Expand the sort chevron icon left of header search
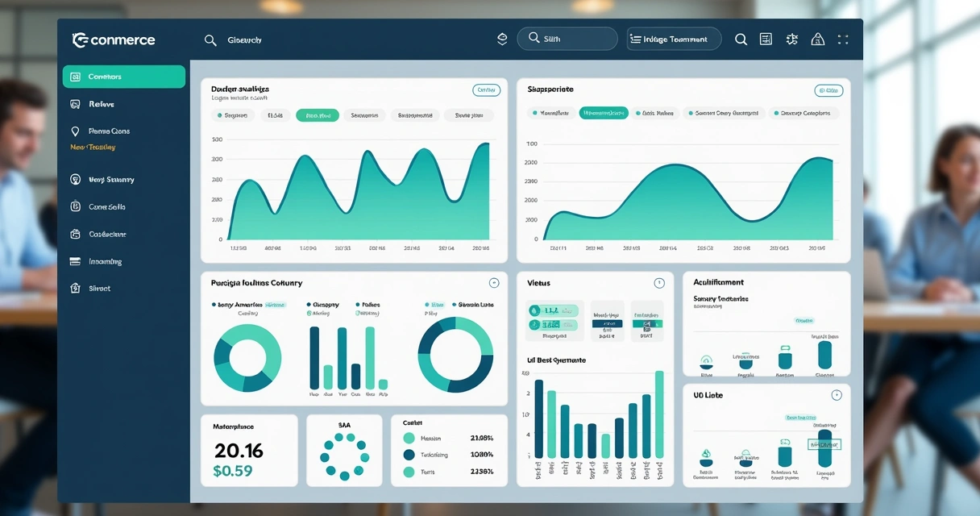This screenshot has height=516, width=980. coord(501,38)
